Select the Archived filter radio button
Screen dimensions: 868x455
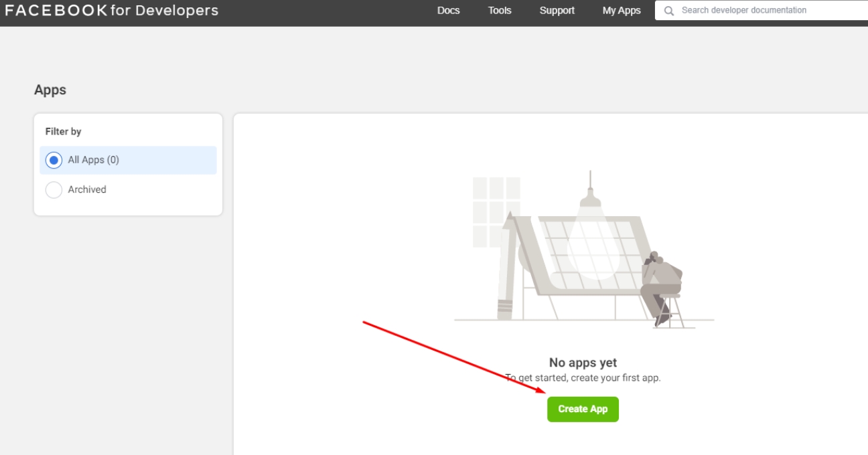tap(54, 190)
